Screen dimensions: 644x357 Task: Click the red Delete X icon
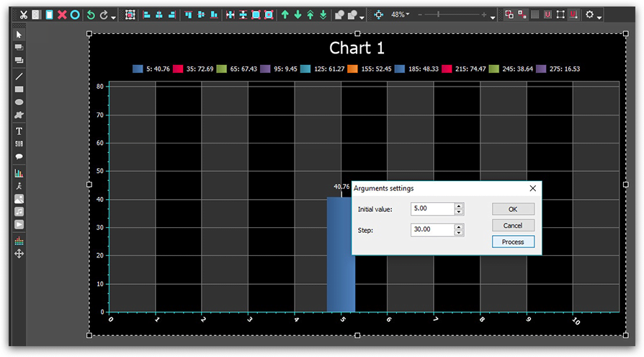[x=62, y=15]
